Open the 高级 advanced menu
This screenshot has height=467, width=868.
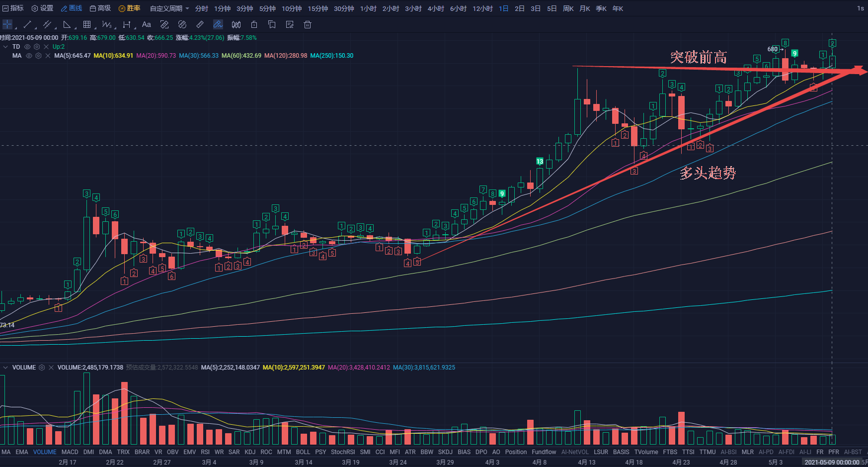coord(100,8)
